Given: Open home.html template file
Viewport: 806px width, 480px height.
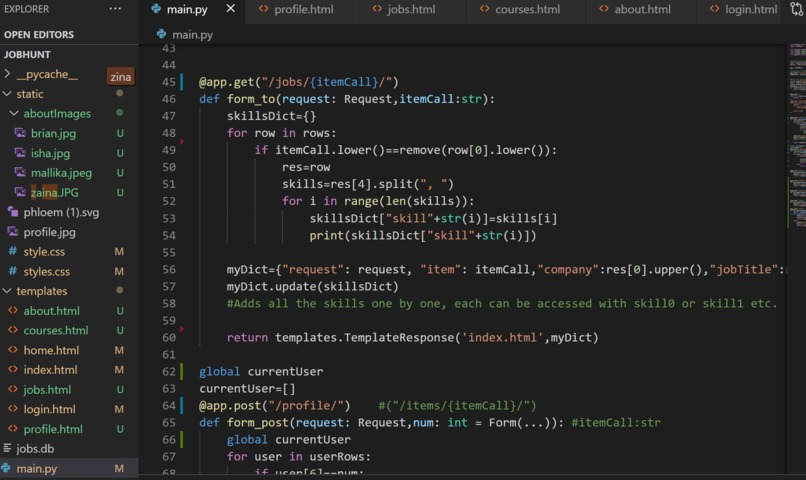Looking at the screenshot, I should (x=51, y=350).
